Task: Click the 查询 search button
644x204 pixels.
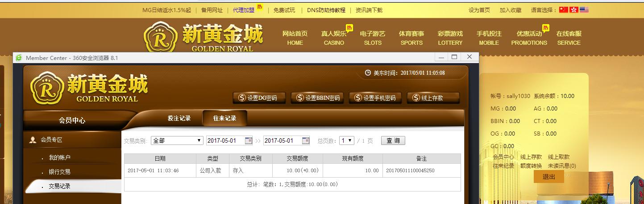Action: click(x=393, y=140)
